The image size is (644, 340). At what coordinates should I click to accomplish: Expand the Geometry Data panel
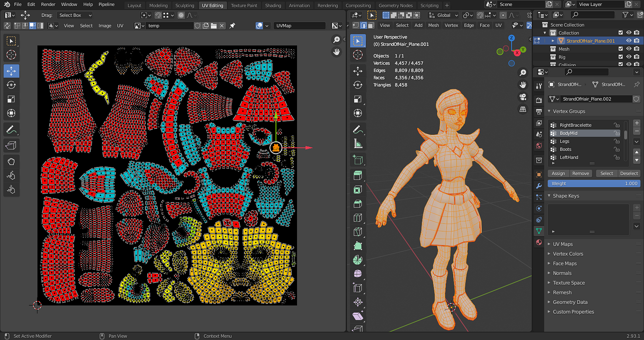(x=549, y=302)
